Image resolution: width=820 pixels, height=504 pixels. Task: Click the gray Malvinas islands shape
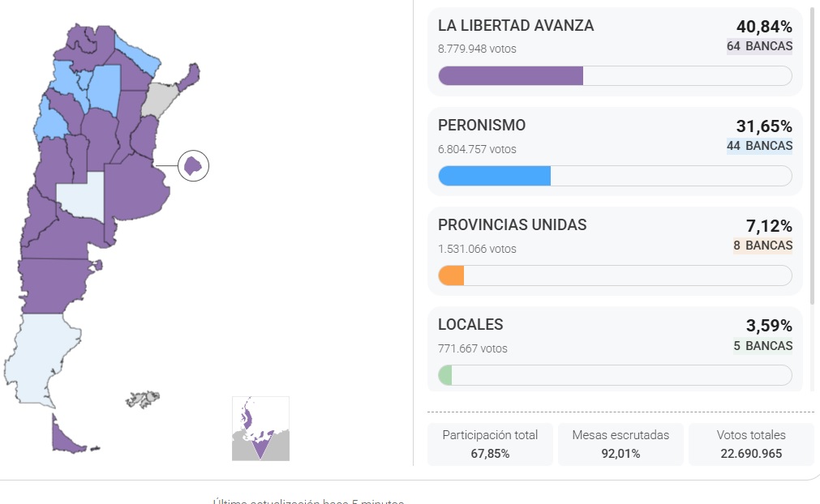[x=143, y=399]
